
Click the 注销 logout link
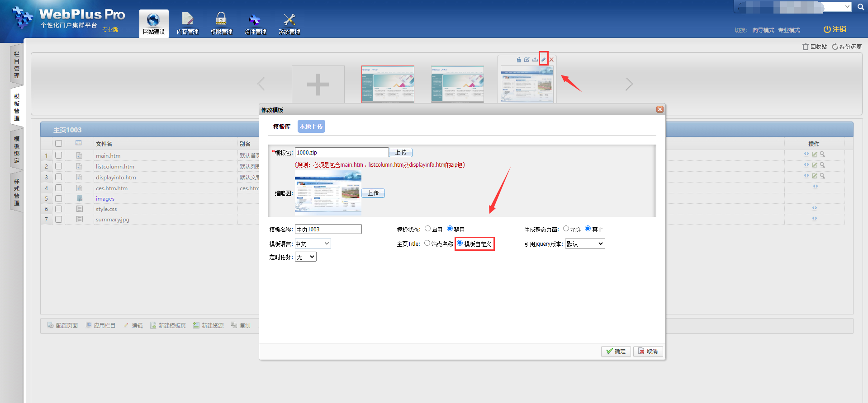[835, 29]
